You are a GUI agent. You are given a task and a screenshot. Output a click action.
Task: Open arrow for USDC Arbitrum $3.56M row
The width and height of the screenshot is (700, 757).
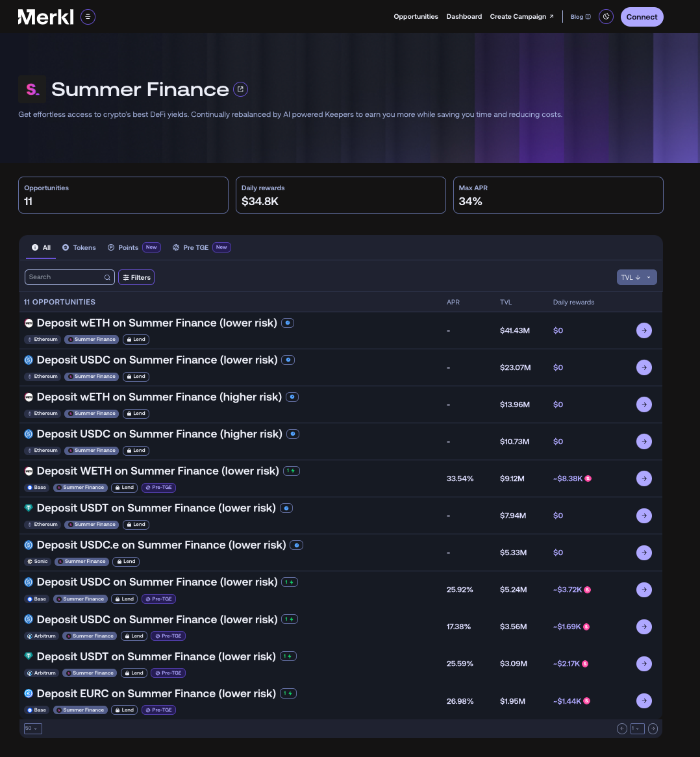pos(644,627)
